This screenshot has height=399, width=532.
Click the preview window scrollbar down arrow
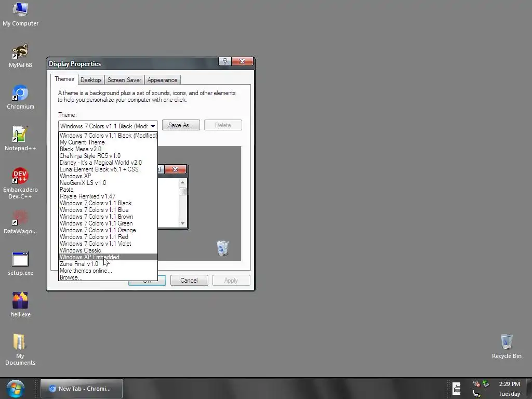click(182, 223)
